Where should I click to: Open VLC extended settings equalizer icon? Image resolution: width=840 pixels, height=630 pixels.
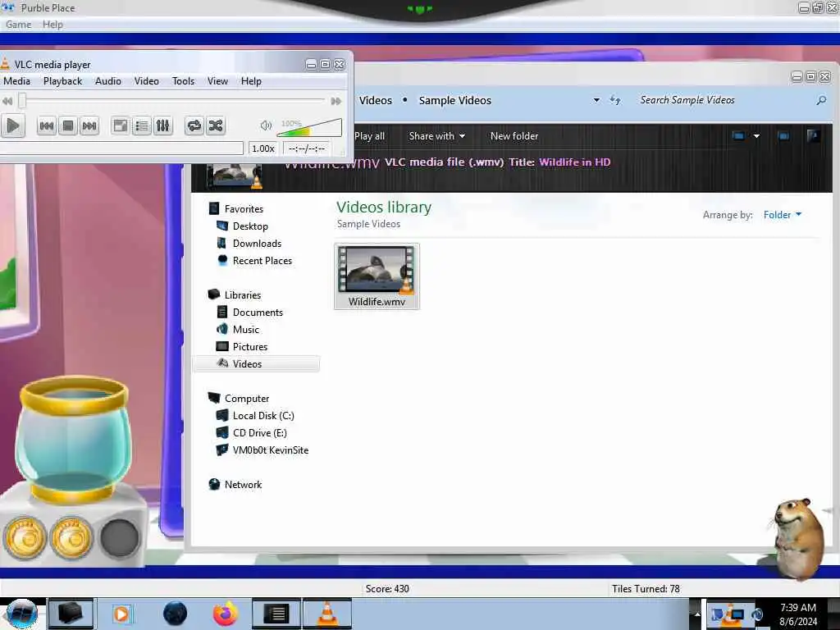pyautogui.click(x=163, y=126)
